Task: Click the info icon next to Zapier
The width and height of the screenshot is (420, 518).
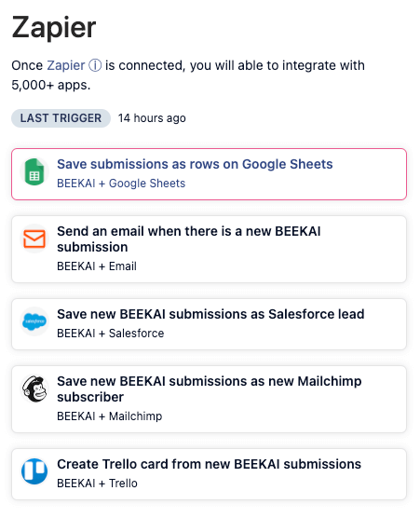Action: (95, 65)
